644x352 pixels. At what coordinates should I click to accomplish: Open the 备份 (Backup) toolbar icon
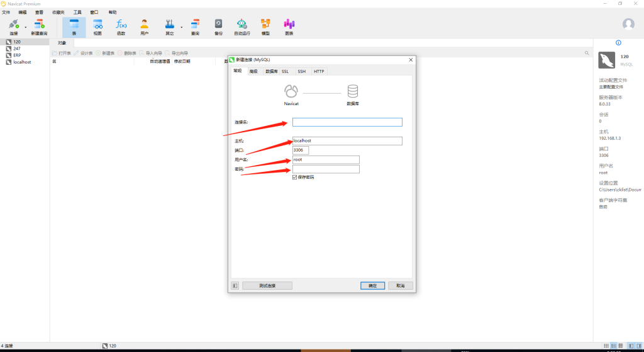[x=218, y=27]
